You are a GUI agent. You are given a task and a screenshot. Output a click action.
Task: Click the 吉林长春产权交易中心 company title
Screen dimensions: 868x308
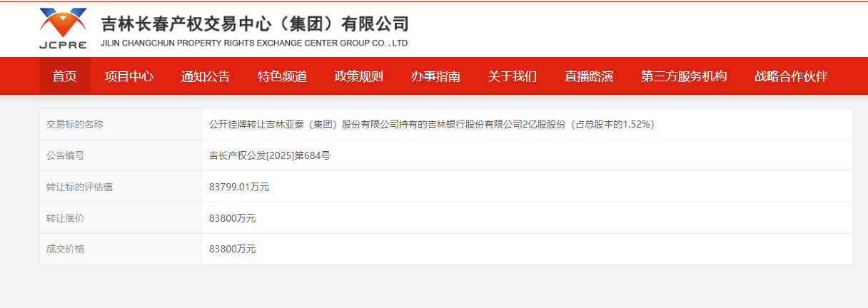(255, 24)
